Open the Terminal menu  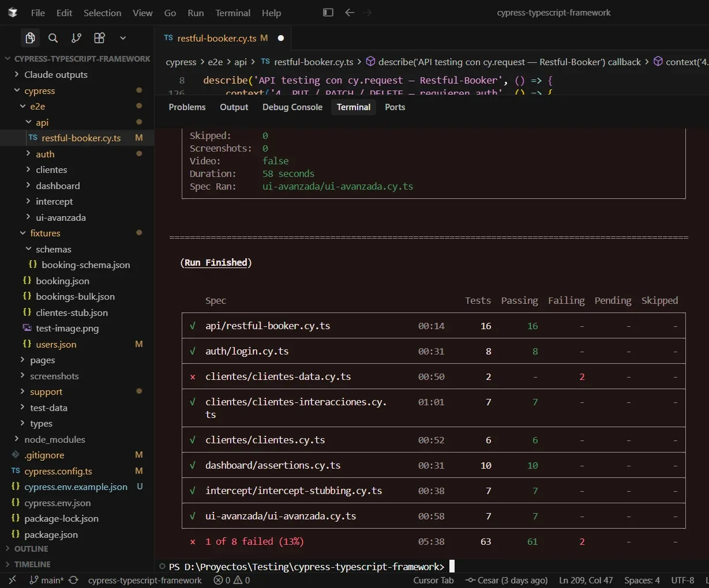tap(233, 13)
